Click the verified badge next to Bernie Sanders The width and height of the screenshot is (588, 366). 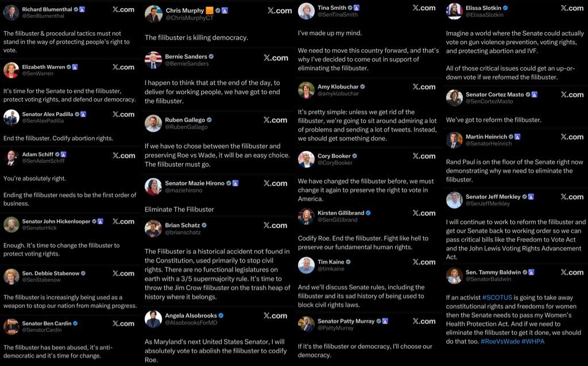[x=211, y=57]
